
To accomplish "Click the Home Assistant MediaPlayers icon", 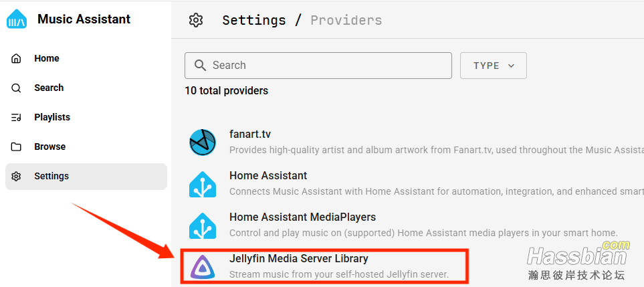I will [203, 225].
